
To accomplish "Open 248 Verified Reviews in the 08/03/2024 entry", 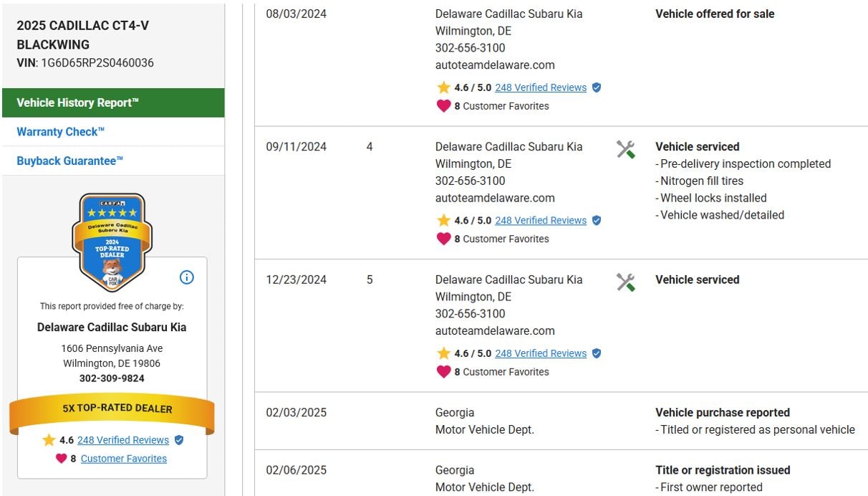I will click(541, 87).
